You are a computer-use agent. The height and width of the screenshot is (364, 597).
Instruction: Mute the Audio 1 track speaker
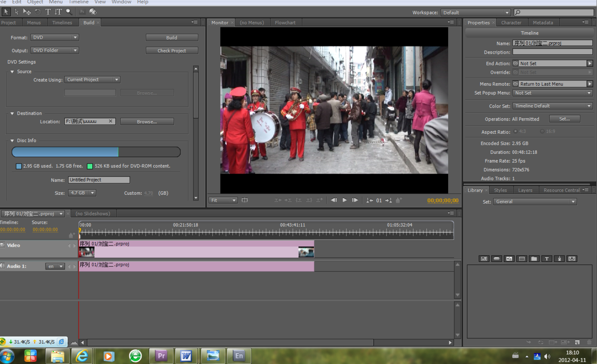pyautogui.click(x=2, y=266)
